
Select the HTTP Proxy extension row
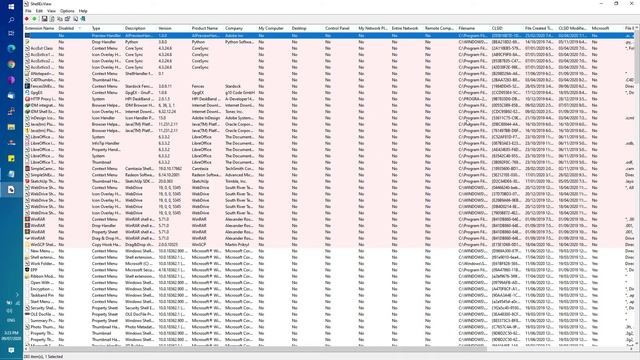pos(329,99)
